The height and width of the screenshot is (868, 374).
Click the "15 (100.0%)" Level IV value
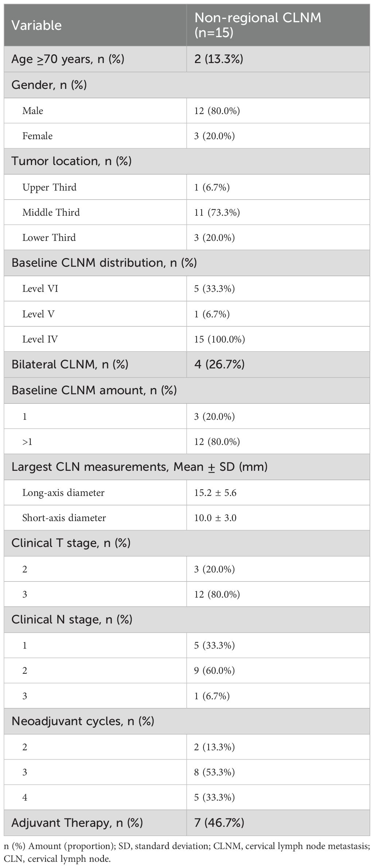coord(219,339)
